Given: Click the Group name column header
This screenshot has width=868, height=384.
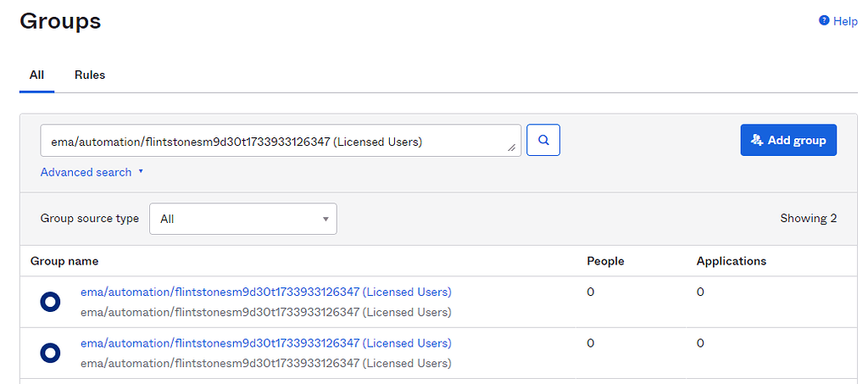Looking at the screenshot, I should pos(64,261).
